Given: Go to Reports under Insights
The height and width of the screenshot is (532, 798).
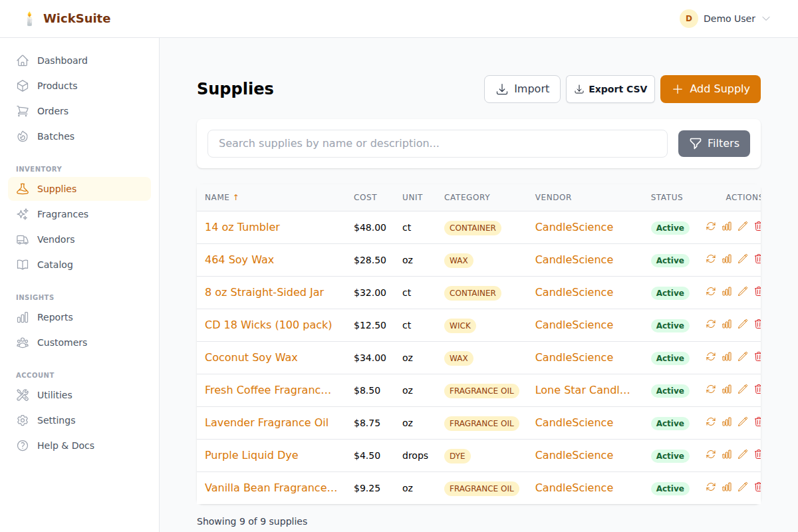Looking at the screenshot, I should pyautogui.click(x=55, y=317).
